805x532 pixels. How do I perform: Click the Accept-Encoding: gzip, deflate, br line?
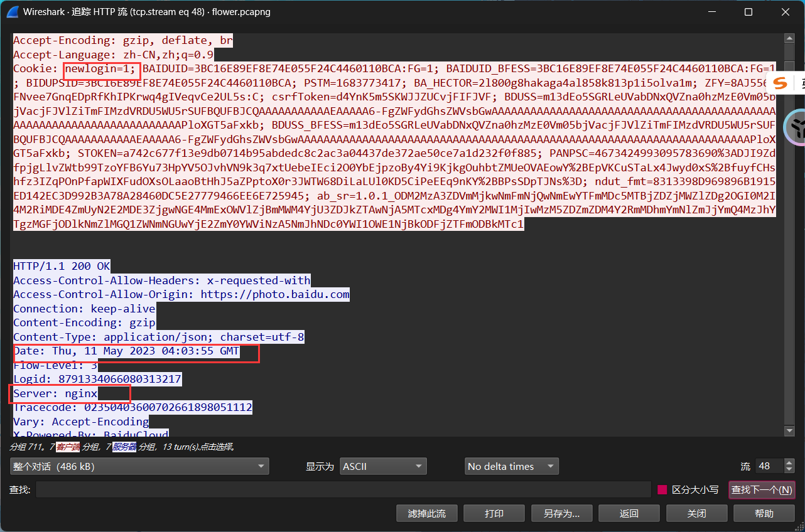[x=123, y=41]
